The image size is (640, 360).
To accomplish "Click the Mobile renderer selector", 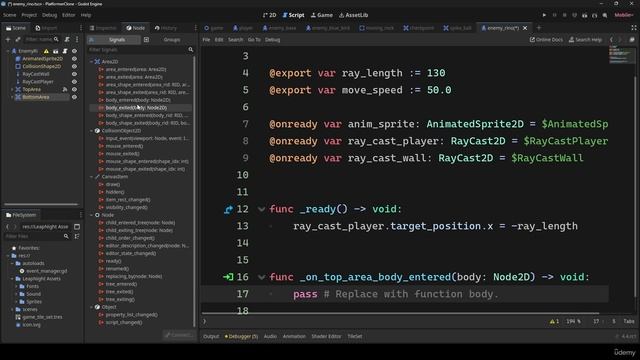I will coord(624,15).
